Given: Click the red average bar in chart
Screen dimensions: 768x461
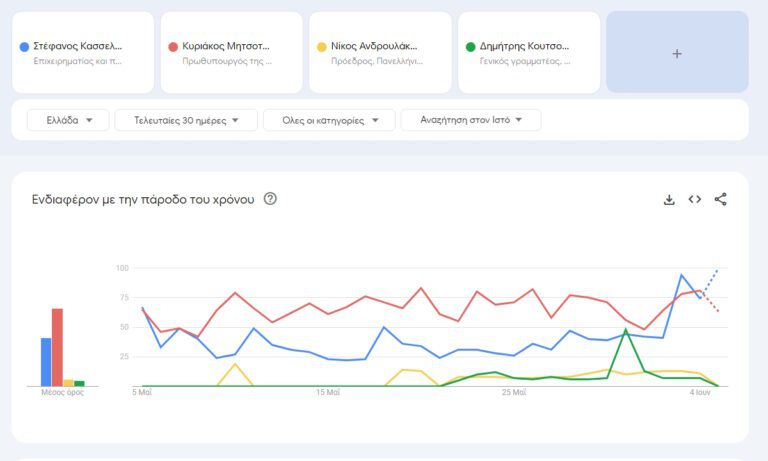Looking at the screenshot, I should (x=57, y=347).
